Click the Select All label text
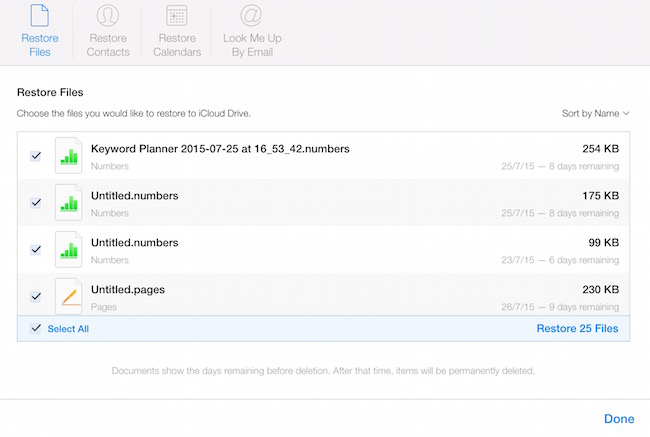The width and height of the screenshot is (650, 437). [69, 328]
